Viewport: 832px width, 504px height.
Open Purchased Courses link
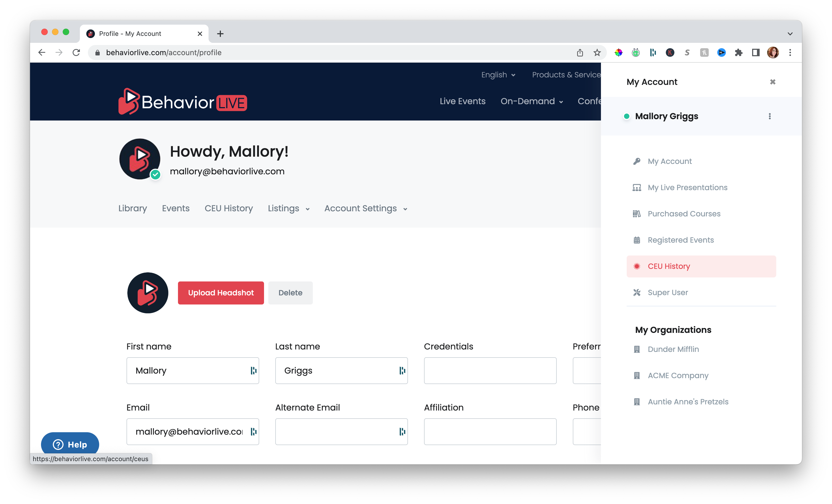pyautogui.click(x=684, y=214)
